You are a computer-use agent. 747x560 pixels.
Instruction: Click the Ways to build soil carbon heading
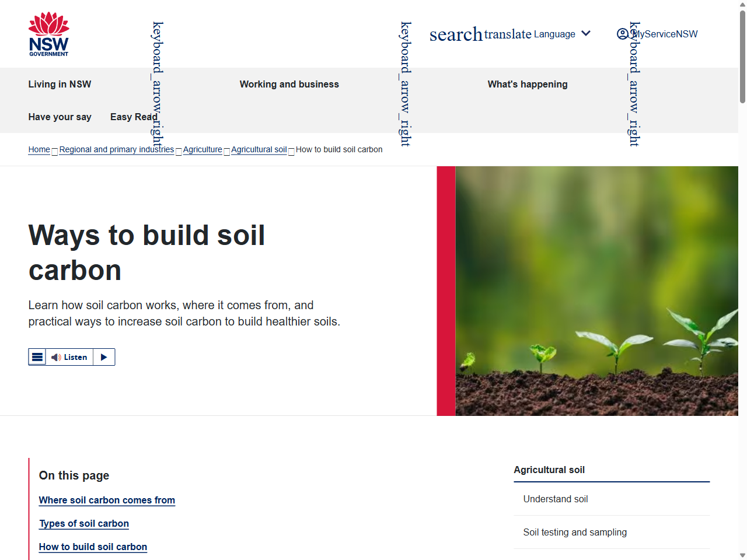[x=146, y=253]
